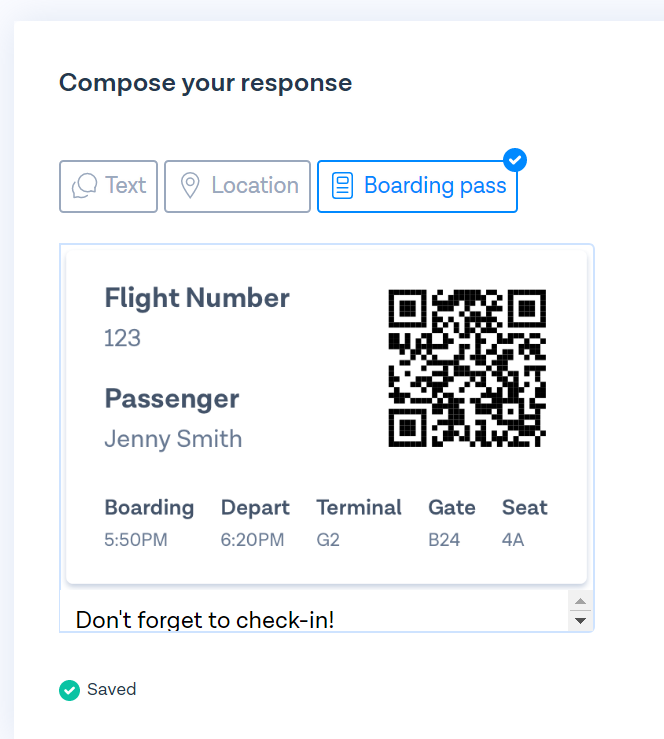Select the Text response type
The height and width of the screenshot is (739, 664).
click(108, 186)
